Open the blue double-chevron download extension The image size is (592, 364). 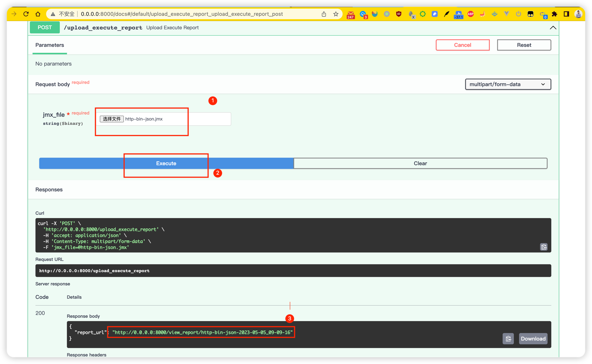click(x=495, y=14)
